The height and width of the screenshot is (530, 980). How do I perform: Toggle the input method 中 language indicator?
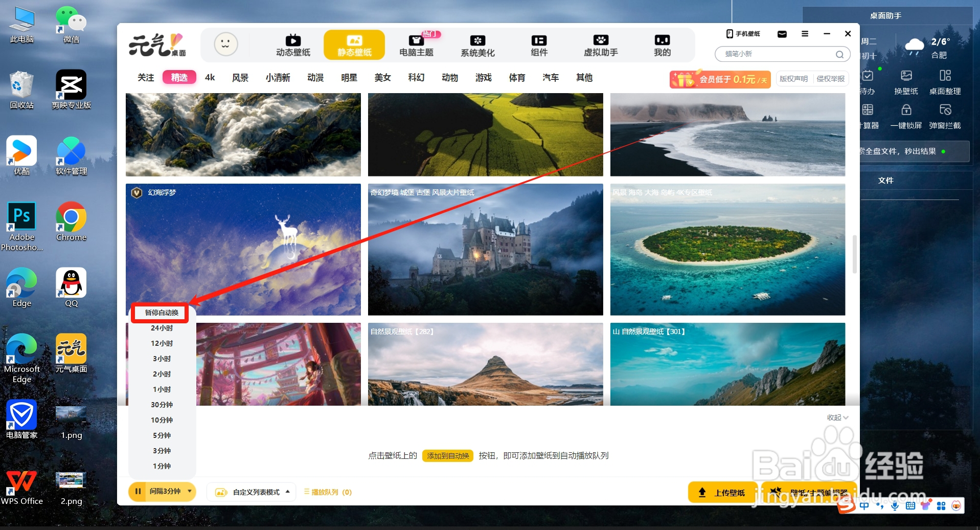click(x=864, y=506)
